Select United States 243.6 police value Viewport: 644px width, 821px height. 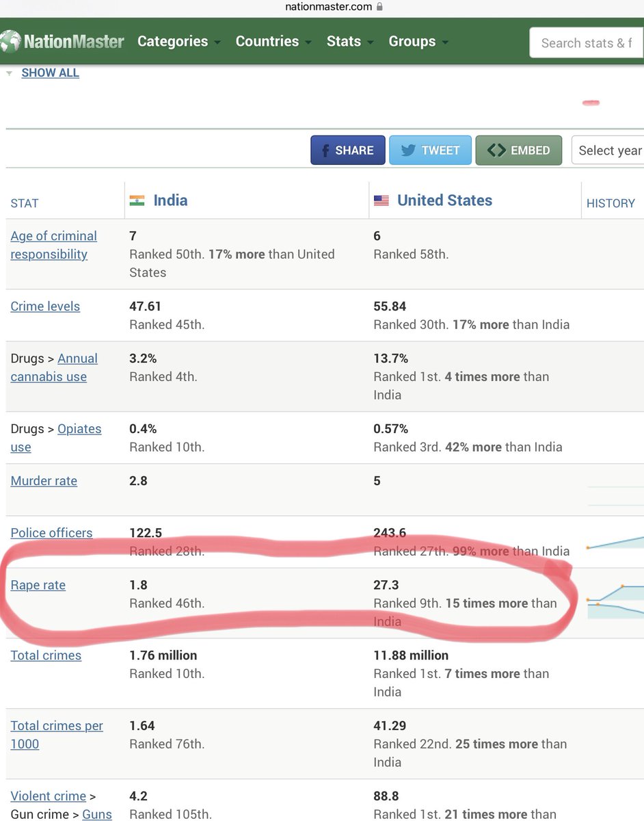[x=389, y=533]
